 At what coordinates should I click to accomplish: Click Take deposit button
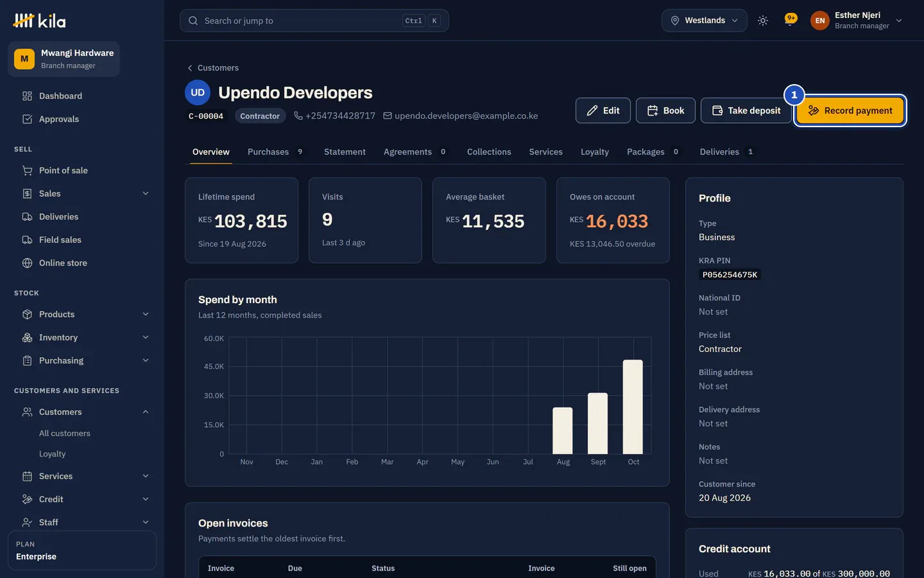(746, 110)
